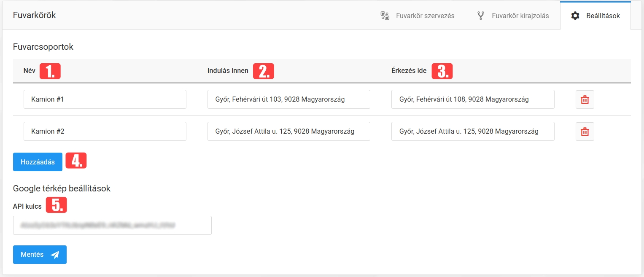Focus the Kamion #1 name field
This screenshot has width=644, height=277.
pyautogui.click(x=105, y=100)
